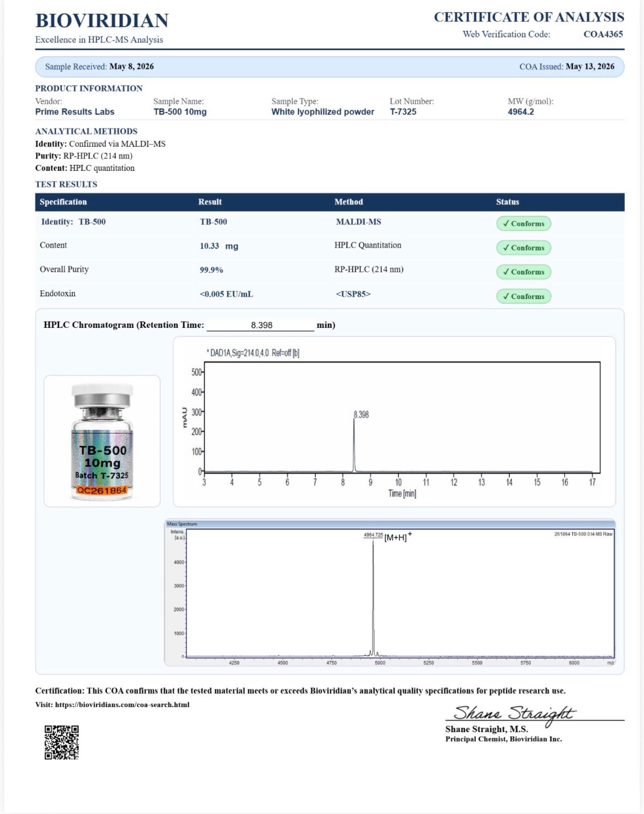Click the BIOVIRIDIAN logo title
Image resolution: width=644 pixels, height=814 pixels.
(x=102, y=20)
